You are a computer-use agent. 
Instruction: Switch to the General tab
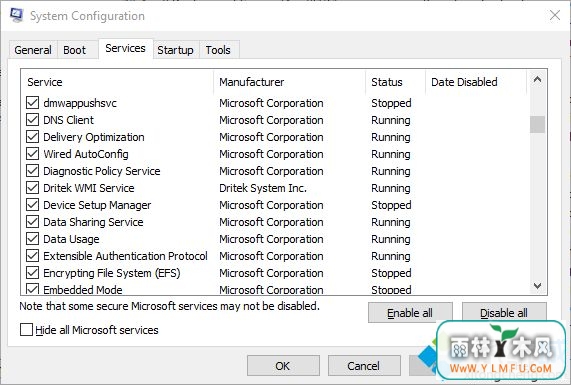click(x=33, y=50)
